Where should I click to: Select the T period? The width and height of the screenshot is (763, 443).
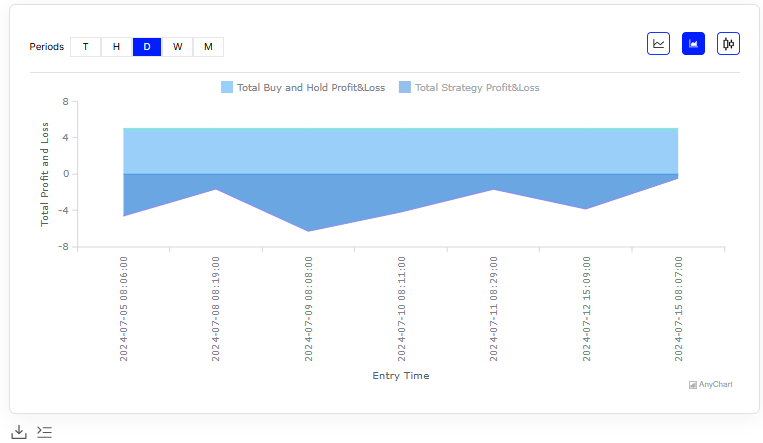pyautogui.click(x=85, y=47)
